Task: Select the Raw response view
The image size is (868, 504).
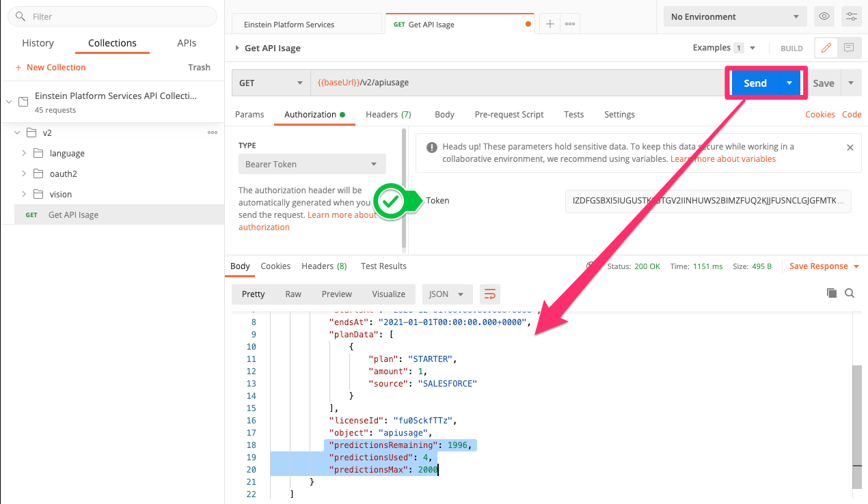Action: tap(293, 294)
